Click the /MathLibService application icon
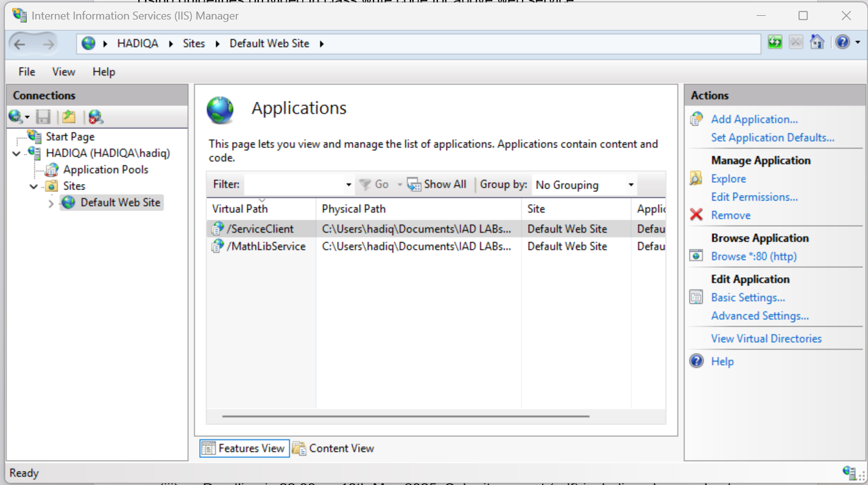The height and width of the screenshot is (485, 868). [x=217, y=246]
